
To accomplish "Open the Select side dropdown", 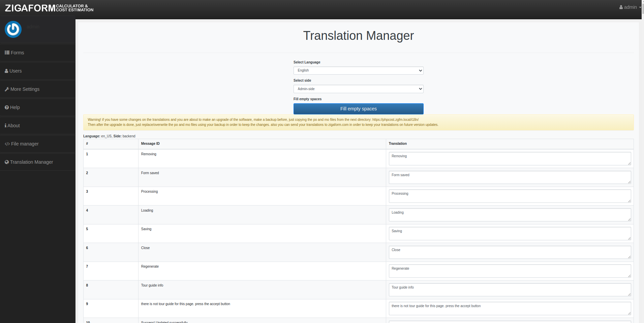I will coord(358,89).
